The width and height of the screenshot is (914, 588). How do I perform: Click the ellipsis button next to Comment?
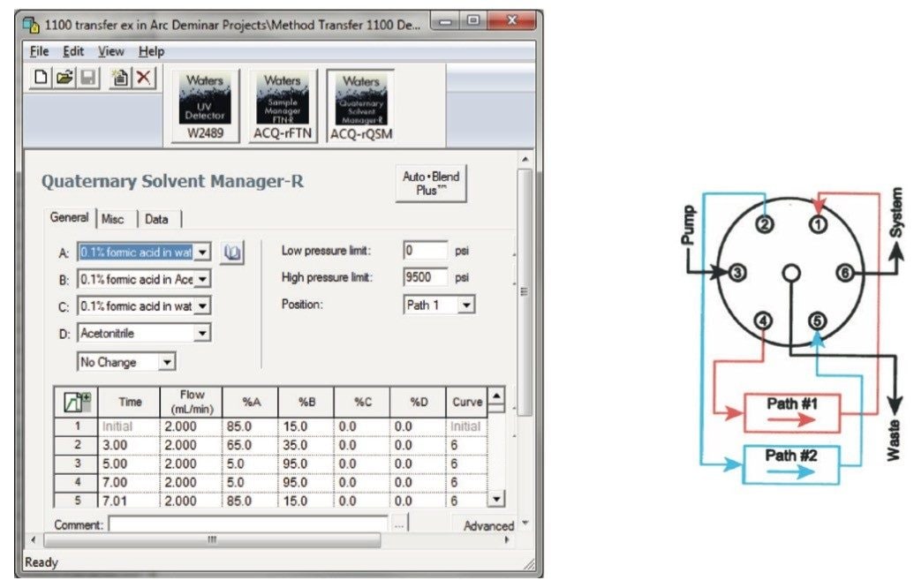(398, 524)
